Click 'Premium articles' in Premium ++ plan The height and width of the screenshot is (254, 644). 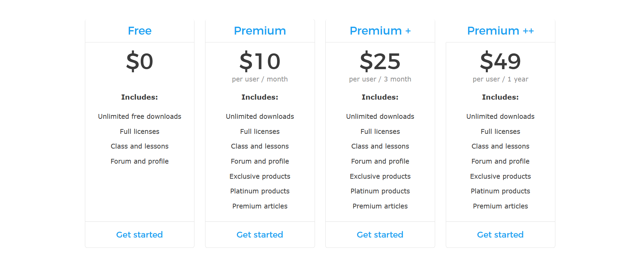click(500, 206)
